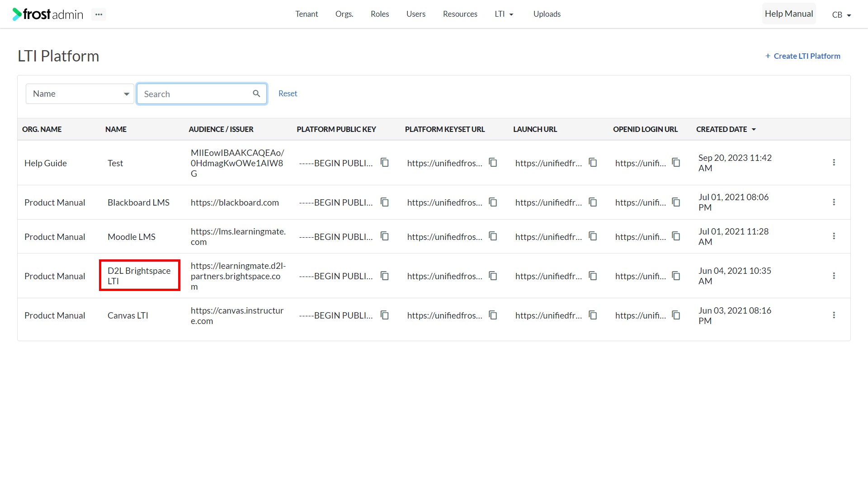The width and height of the screenshot is (868, 488).
Task: Sort table by Created Date
Action: point(726,129)
